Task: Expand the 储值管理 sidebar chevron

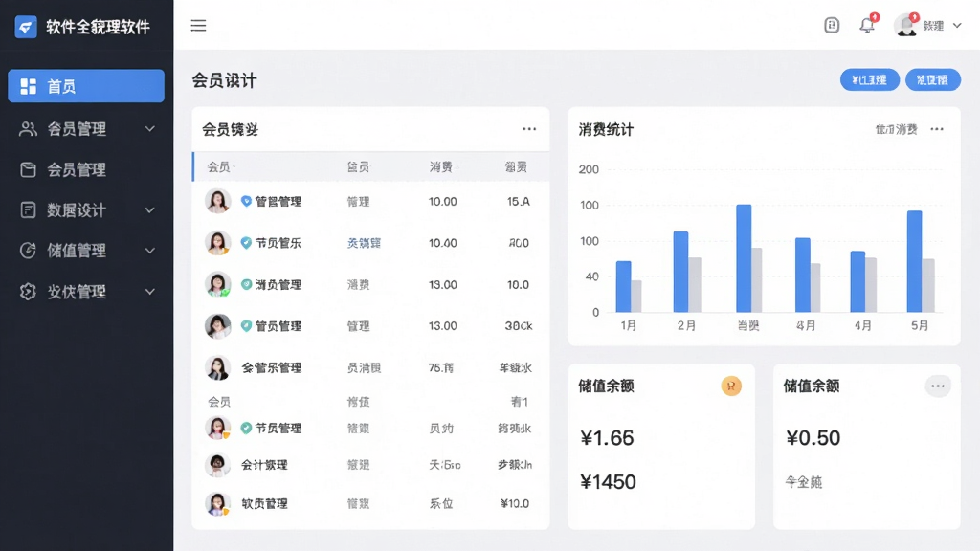Action: click(x=150, y=251)
